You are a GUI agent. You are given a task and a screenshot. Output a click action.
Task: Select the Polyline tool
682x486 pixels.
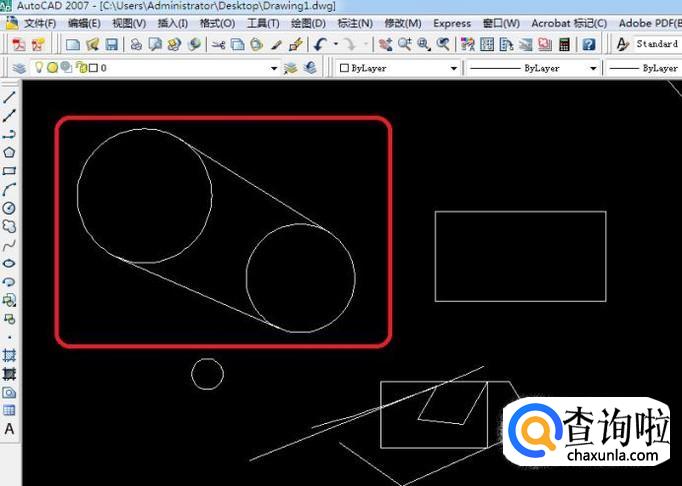pos(9,134)
